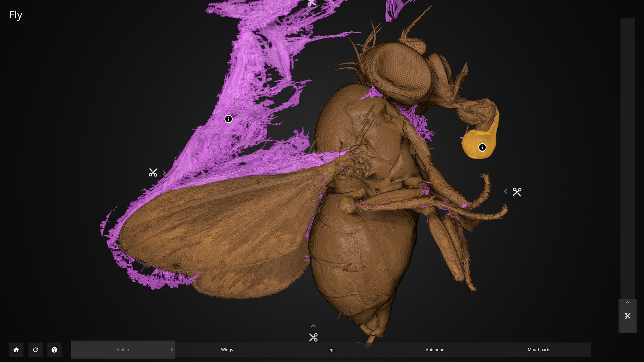The width and height of the screenshot is (644, 362).
Task: Select the scissors icon at the bottom center
Action: [x=314, y=337]
